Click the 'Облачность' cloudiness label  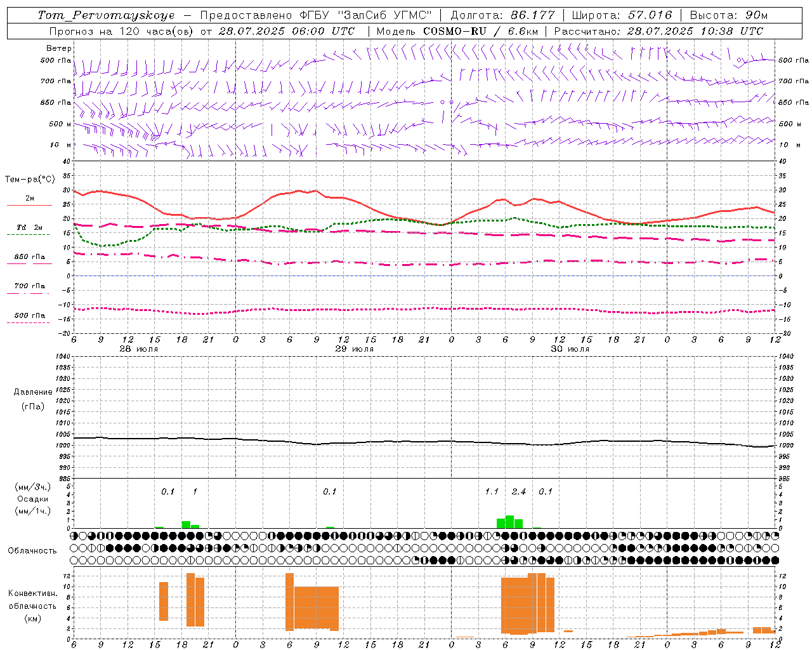pos(32,551)
